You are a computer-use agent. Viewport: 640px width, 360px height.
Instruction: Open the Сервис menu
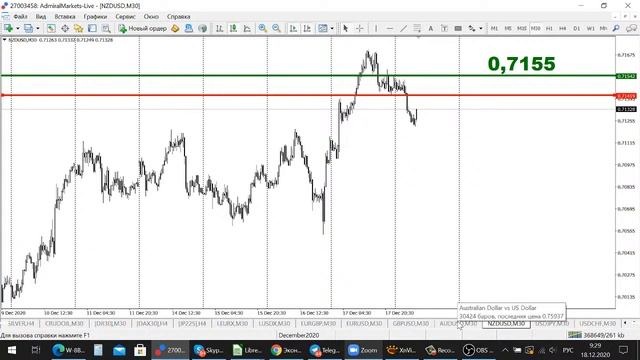coord(125,17)
